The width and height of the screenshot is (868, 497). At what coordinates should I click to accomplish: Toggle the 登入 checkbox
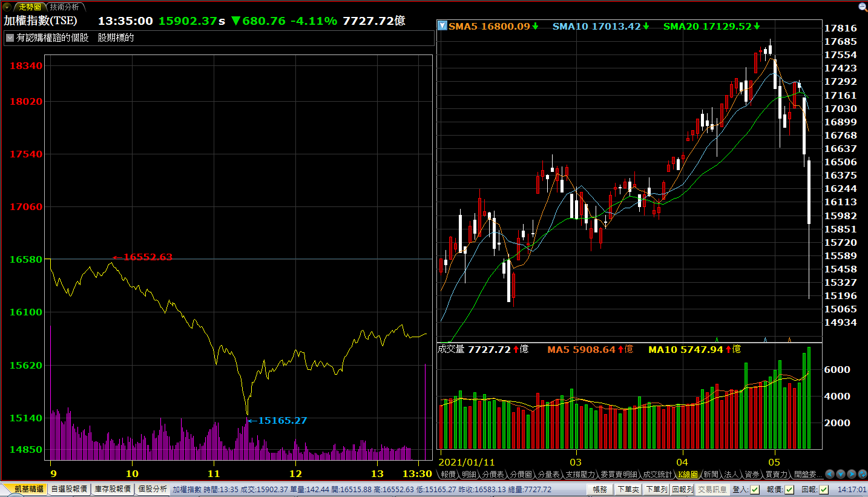(x=755, y=489)
